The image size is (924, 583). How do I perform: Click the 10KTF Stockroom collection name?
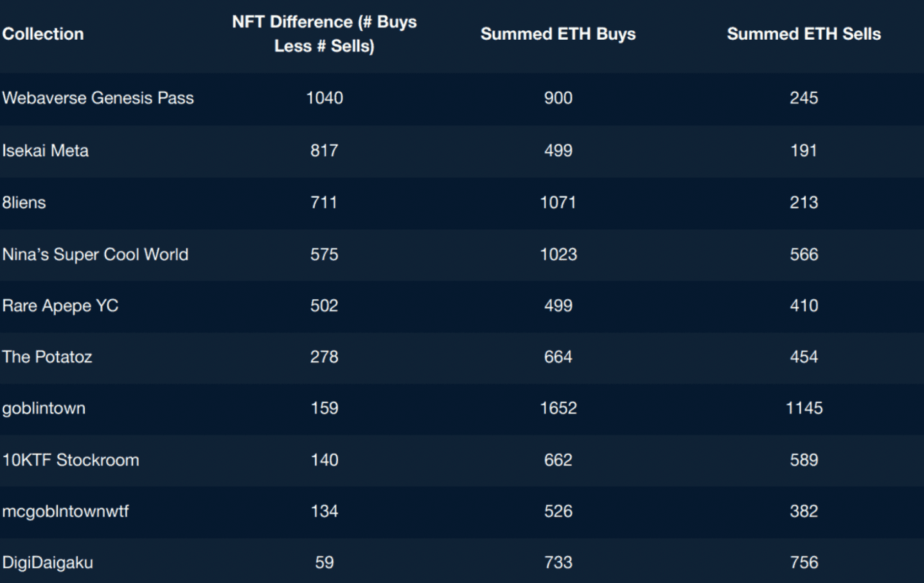[71, 460]
